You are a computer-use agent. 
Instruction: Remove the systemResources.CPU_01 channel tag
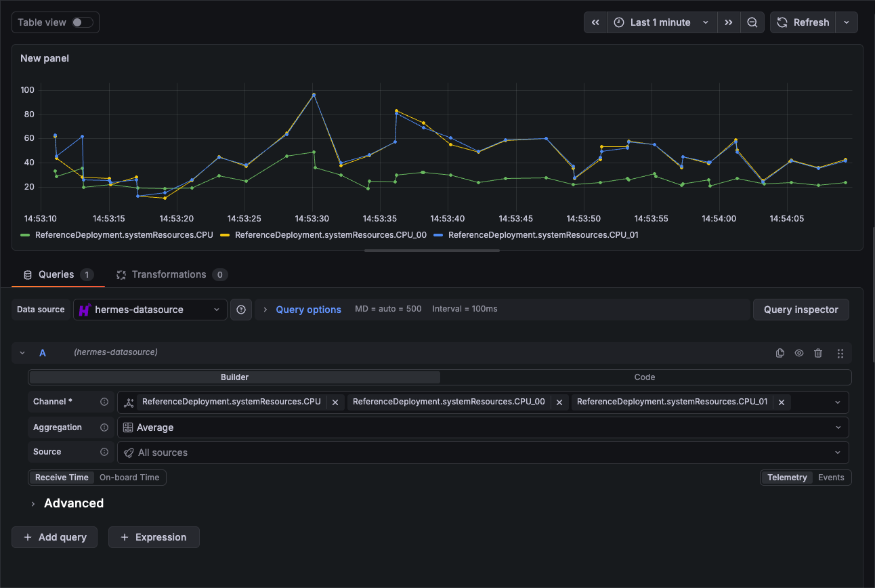782,402
